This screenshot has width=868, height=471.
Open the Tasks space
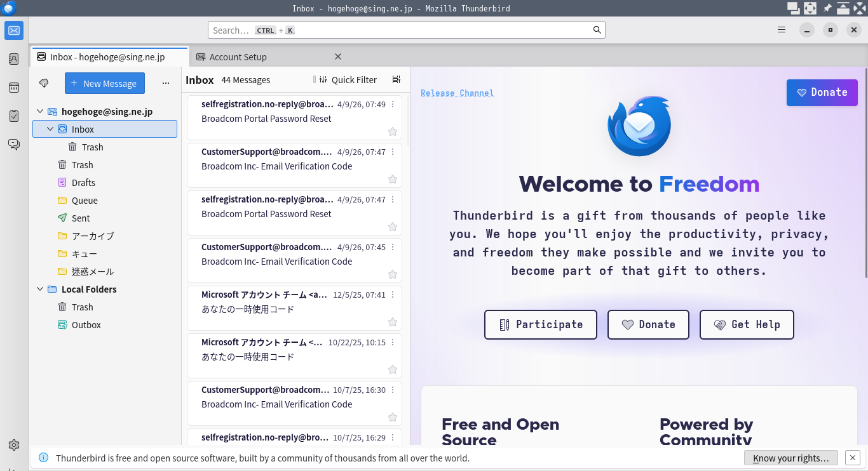(x=14, y=116)
